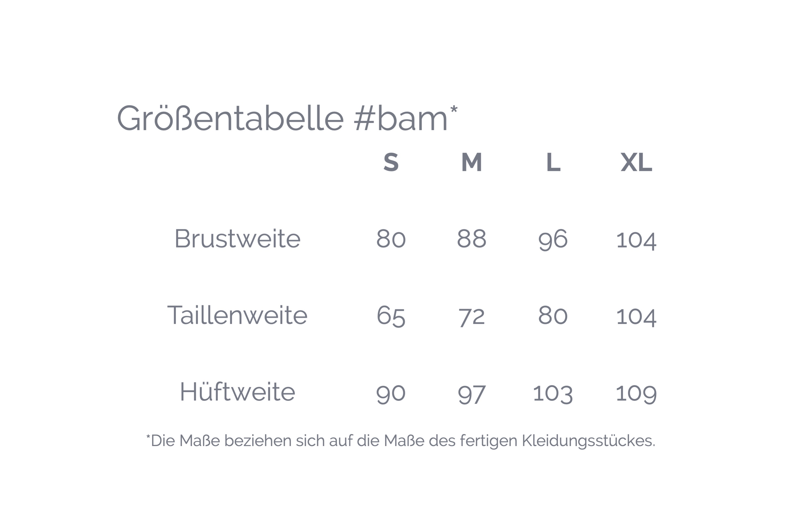Select the S size column header

[x=391, y=162]
